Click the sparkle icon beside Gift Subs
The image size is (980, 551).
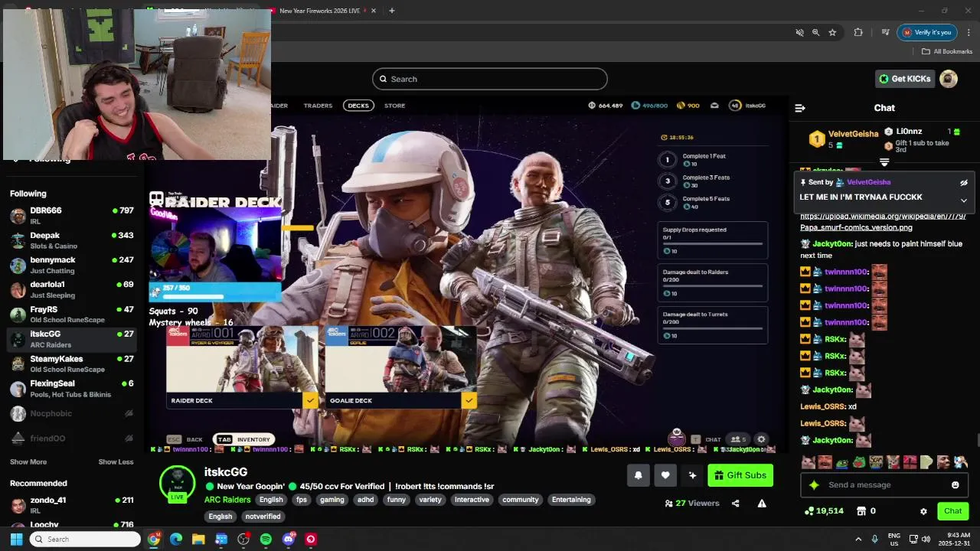tap(692, 475)
